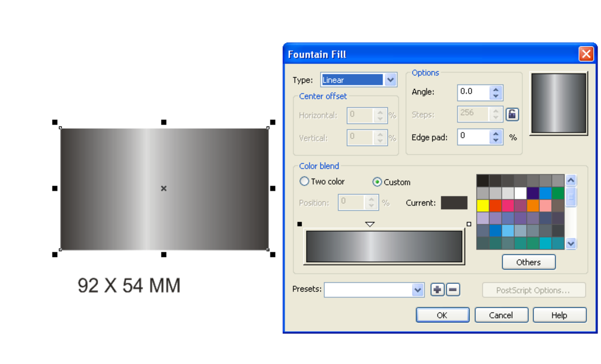This screenshot has height=364, width=601.
Task: Confirm the fill by clicking OK
Action: coord(442,315)
